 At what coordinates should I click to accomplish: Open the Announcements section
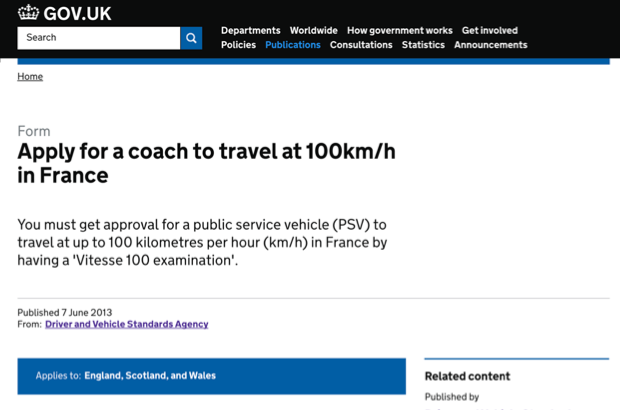(x=491, y=45)
